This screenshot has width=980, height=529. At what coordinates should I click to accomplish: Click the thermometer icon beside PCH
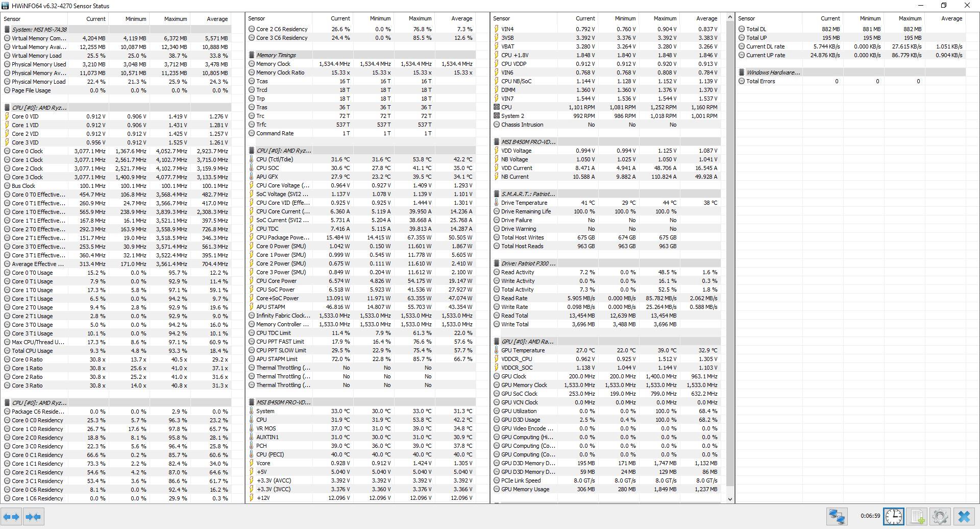coord(252,446)
